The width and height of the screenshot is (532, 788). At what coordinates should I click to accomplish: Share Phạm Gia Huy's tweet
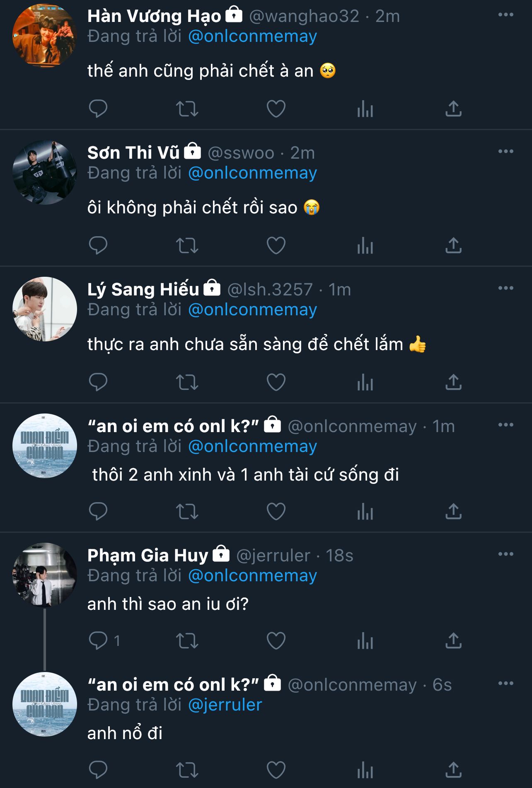click(453, 641)
